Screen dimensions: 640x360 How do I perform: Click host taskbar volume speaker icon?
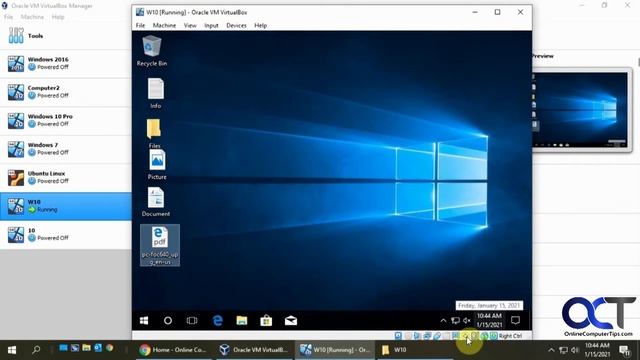[x=575, y=350]
